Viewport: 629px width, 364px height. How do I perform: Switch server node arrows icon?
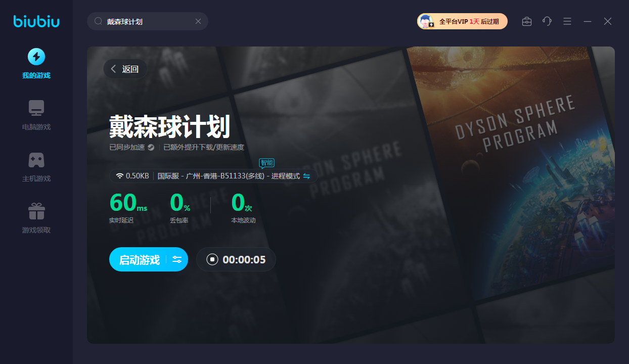tap(306, 176)
